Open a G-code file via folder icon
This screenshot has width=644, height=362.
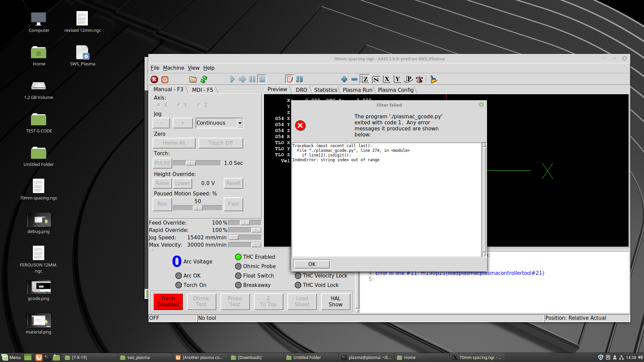pyautogui.click(x=193, y=79)
